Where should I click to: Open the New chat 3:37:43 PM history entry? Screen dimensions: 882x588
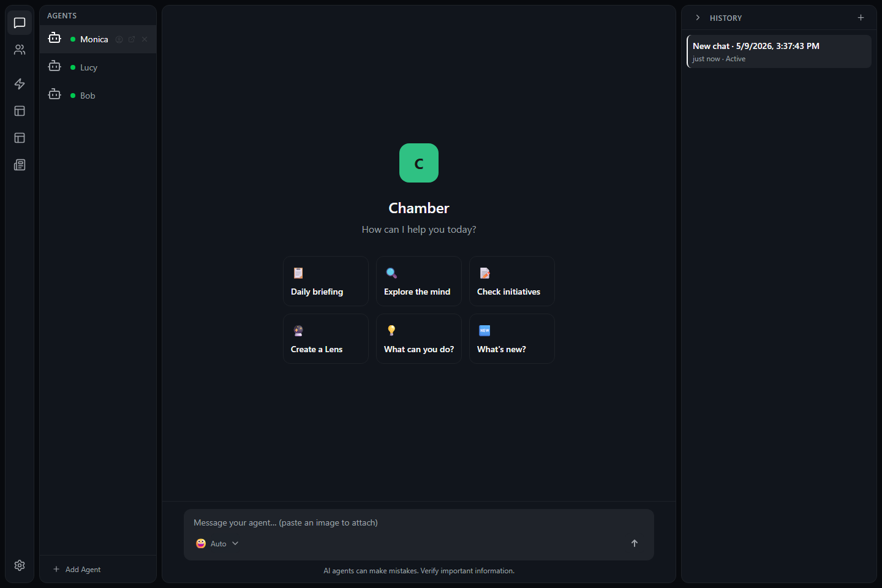tap(779, 51)
